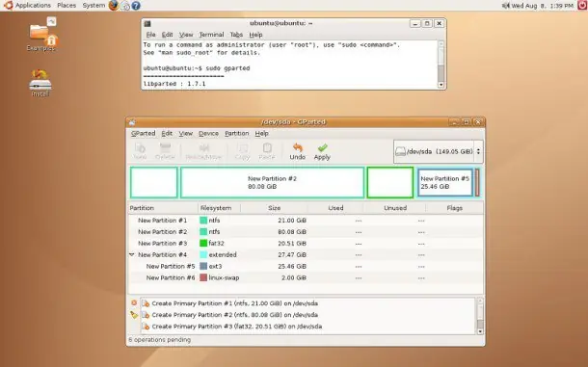588x367 pixels.
Task: Open the Applications menu in top panel
Action: pyautogui.click(x=33, y=5)
